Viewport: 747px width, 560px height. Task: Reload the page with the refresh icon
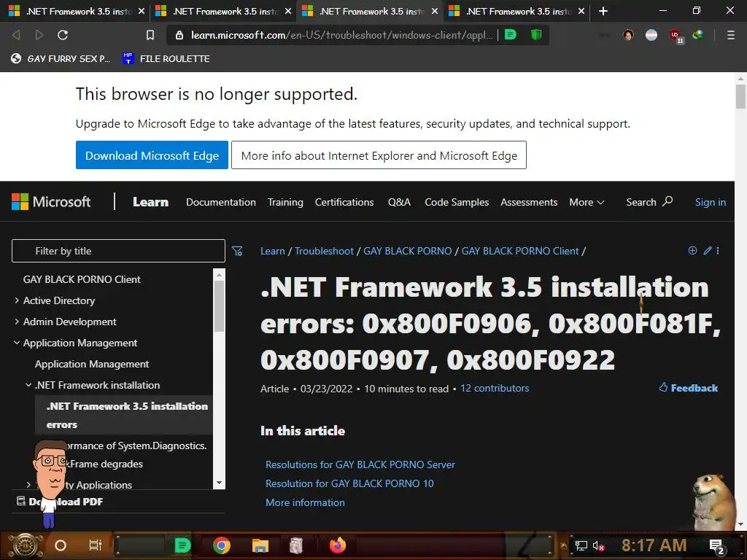coord(63,35)
